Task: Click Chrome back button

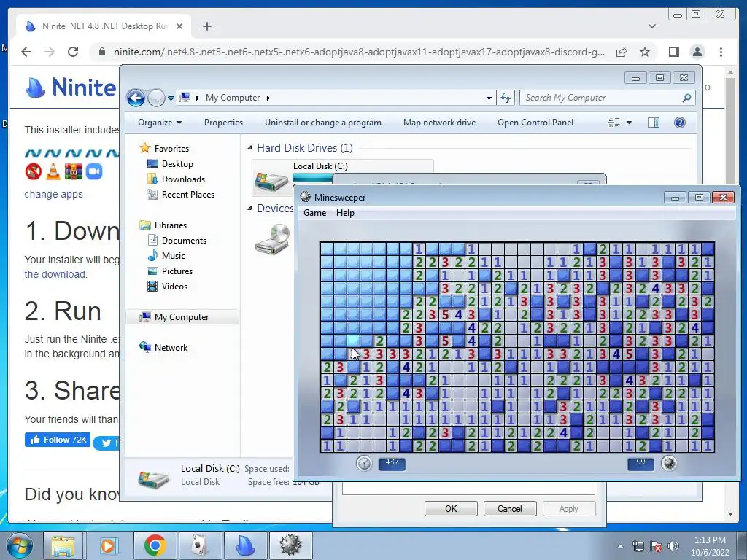Action: click(x=26, y=52)
